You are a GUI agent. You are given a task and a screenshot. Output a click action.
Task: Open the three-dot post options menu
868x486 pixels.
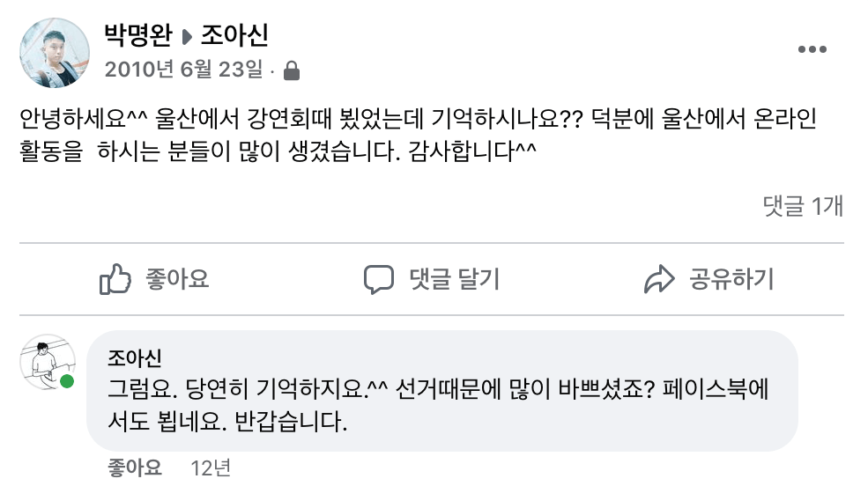point(812,50)
